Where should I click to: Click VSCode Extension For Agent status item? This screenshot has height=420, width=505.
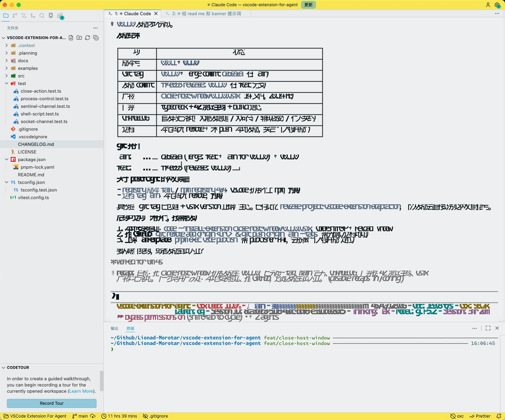point(35,416)
